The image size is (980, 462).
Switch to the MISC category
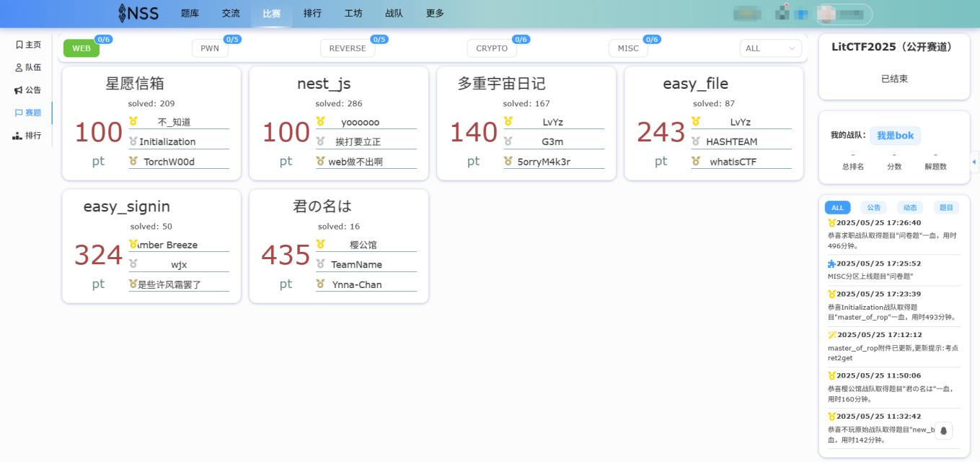(628, 48)
